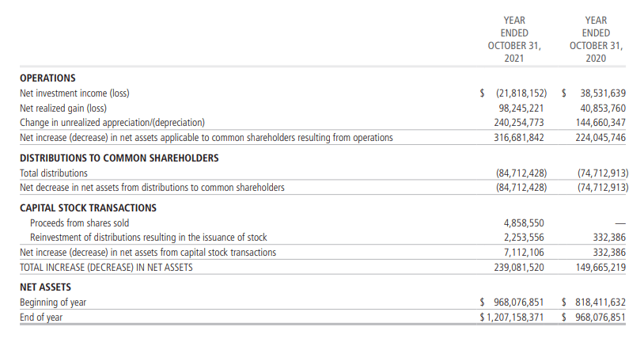Screen dimensions: 644x350
Task: Select the Net investment income (loss) row label
Action: tap(74, 93)
